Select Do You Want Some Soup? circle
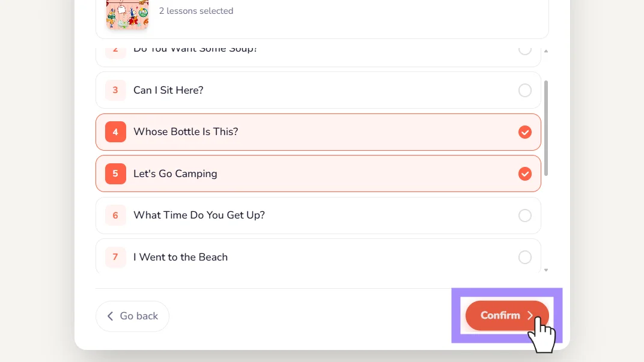 click(x=525, y=49)
